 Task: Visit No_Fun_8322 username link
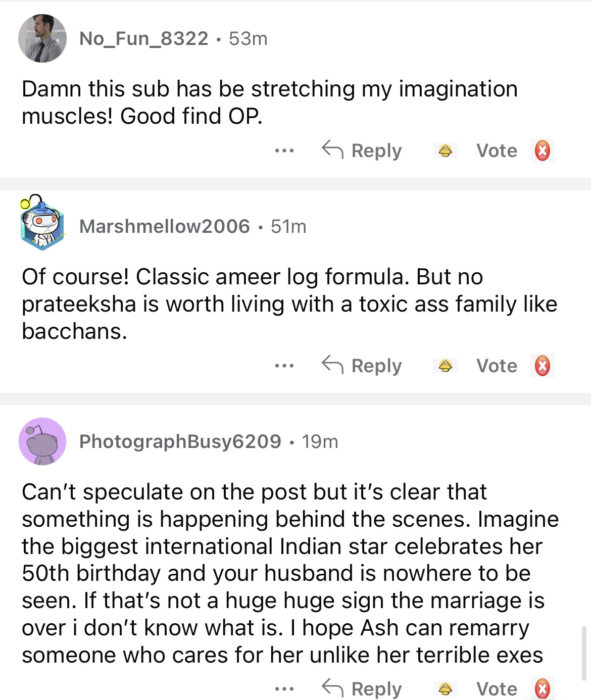point(144,38)
